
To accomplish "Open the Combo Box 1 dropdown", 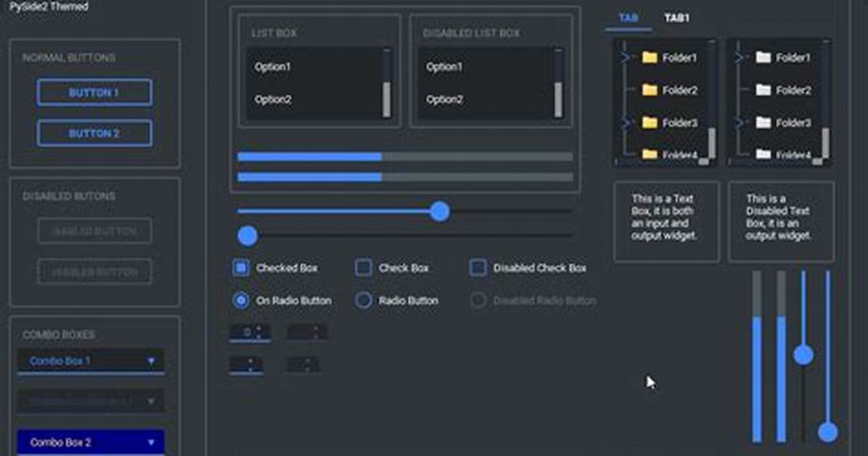I will tap(91, 362).
